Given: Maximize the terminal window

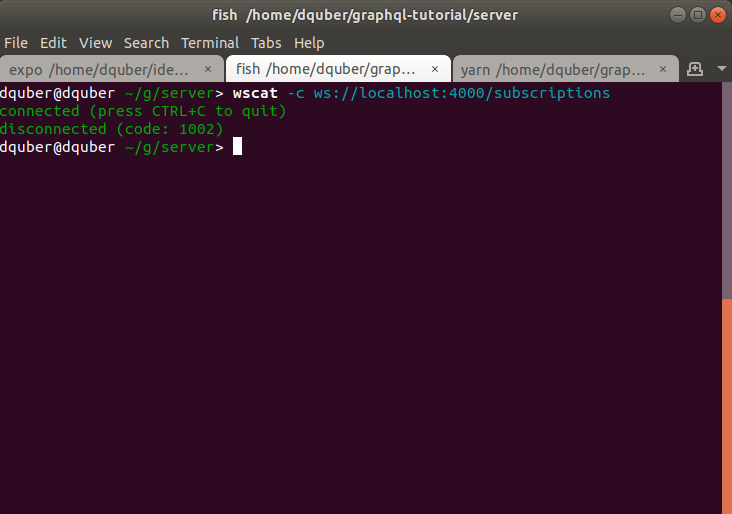Looking at the screenshot, I should (698, 15).
